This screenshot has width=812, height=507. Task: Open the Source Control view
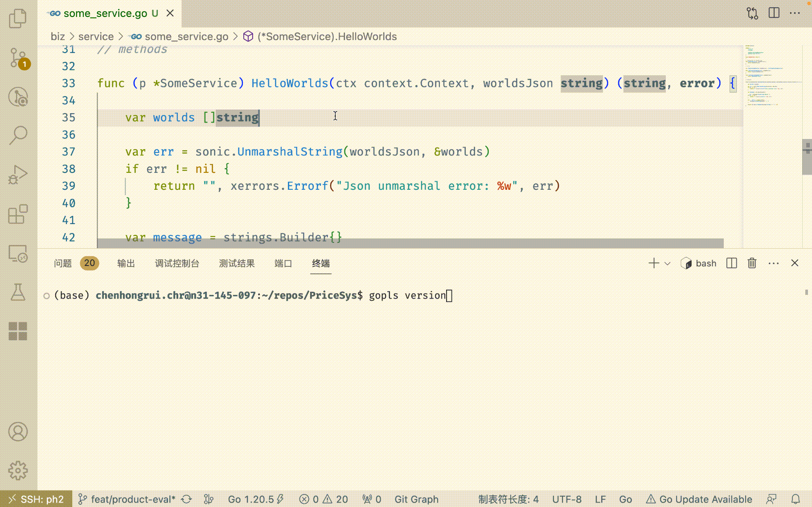point(18,58)
